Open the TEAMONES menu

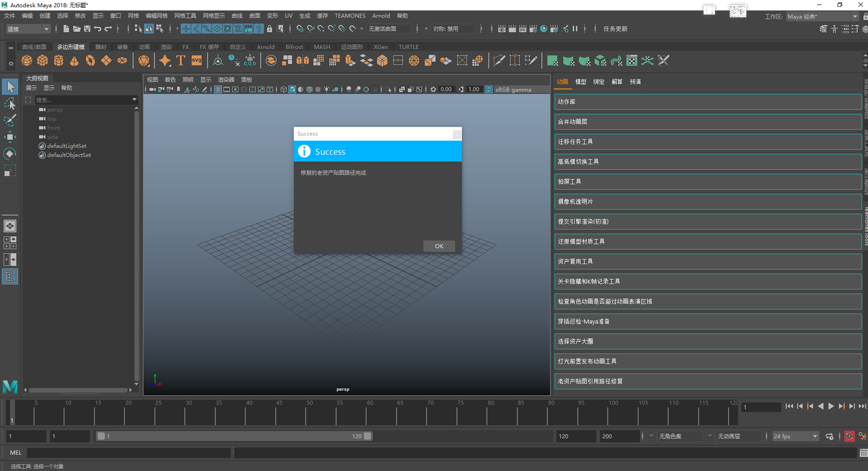pos(350,16)
